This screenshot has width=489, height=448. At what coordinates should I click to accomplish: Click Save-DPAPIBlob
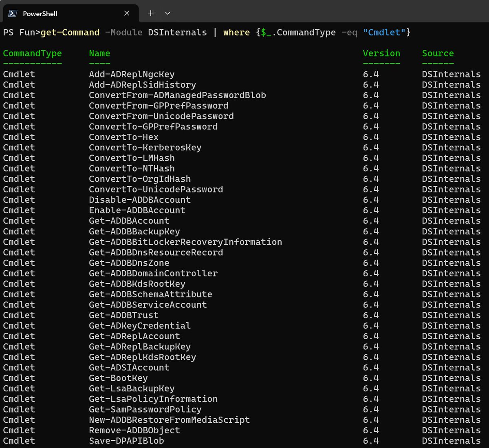click(126, 441)
